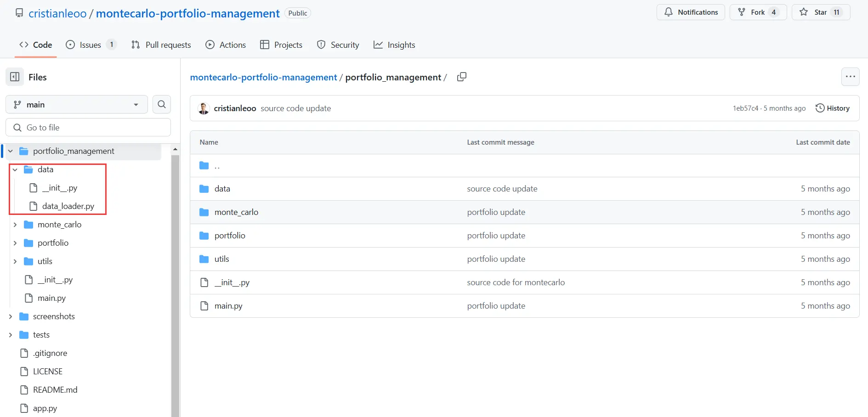The image size is (868, 417).
Task: Click the Fork count 4
Action: click(x=774, y=12)
